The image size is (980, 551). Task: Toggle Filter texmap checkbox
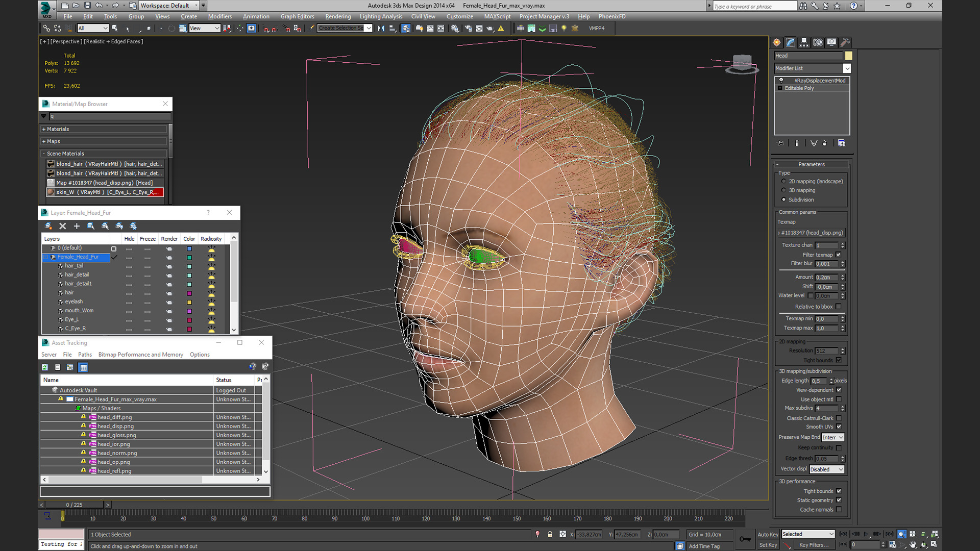coord(839,255)
